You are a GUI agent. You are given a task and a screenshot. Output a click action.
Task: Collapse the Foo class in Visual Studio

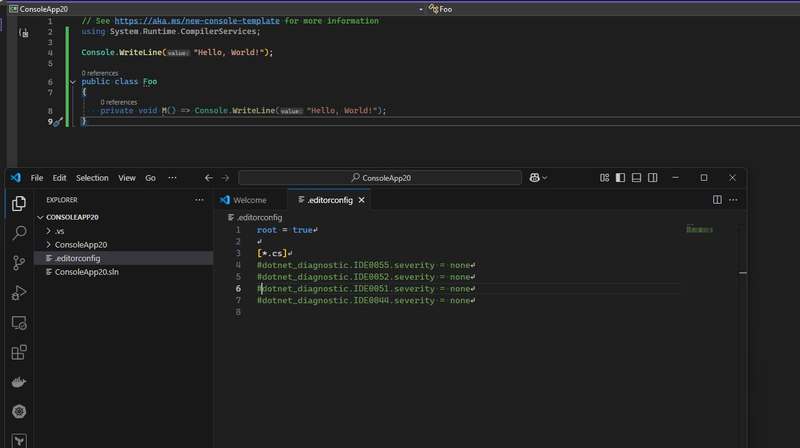(73, 82)
